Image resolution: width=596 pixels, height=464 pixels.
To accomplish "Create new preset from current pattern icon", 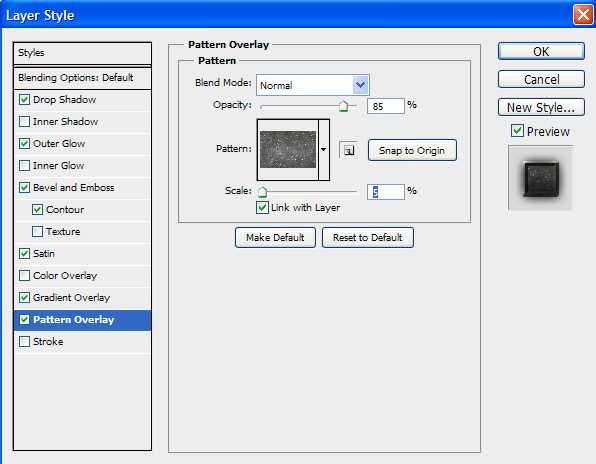I will (349, 150).
